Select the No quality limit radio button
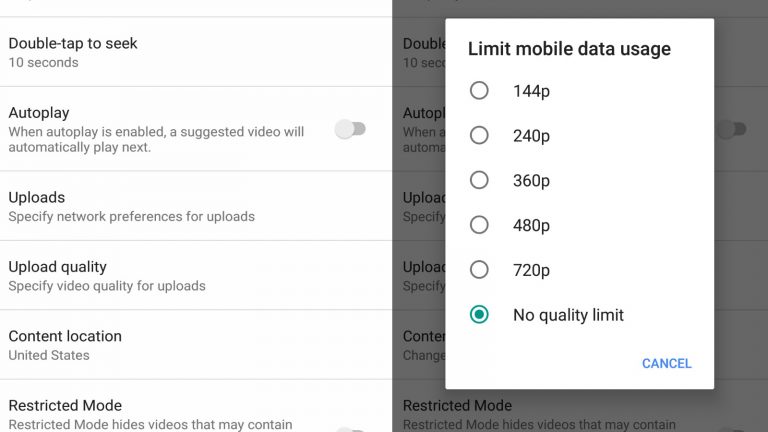Image resolution: width=768 pixels, height=432 pixels. tap(479, 314)
